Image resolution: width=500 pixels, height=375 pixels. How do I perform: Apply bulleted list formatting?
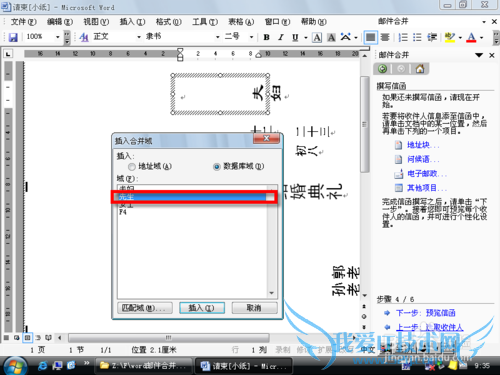[417, 37]
